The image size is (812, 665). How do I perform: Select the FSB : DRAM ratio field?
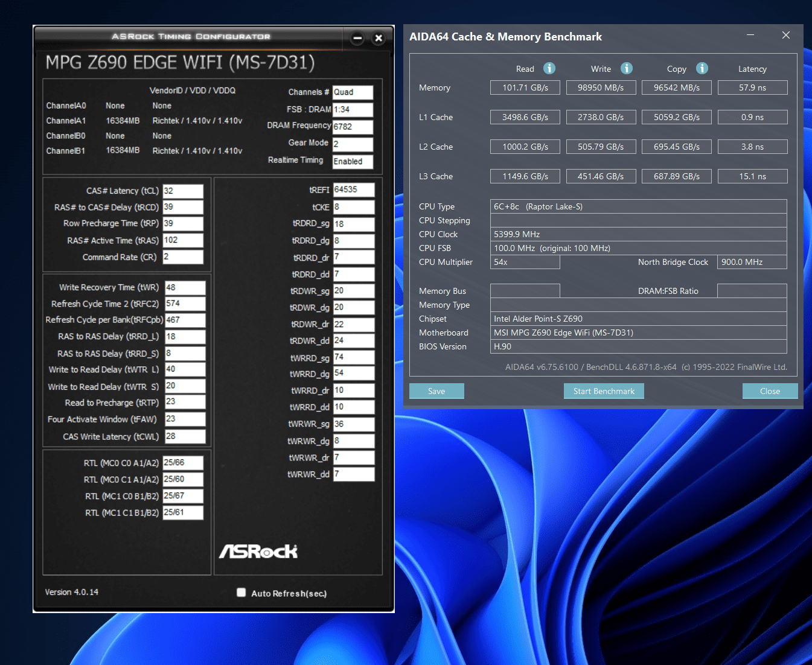coord(353,109)
